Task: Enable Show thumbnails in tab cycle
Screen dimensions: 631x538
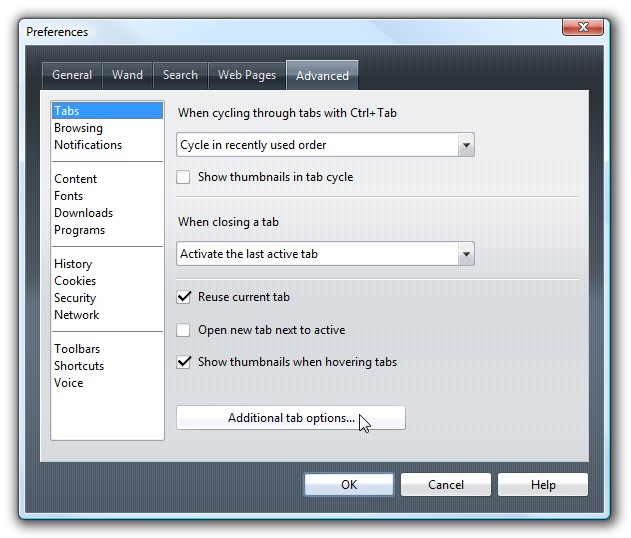Action: click(184, 177)
